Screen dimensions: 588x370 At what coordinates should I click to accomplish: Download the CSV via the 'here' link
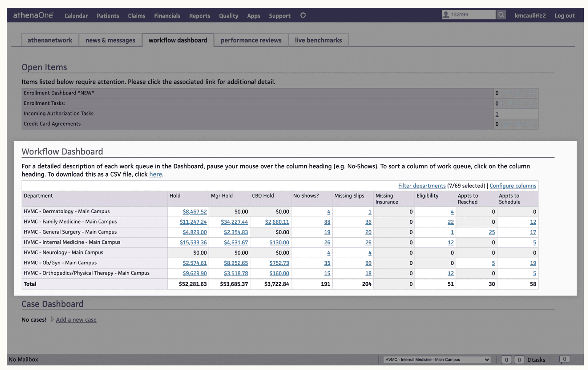156,174
